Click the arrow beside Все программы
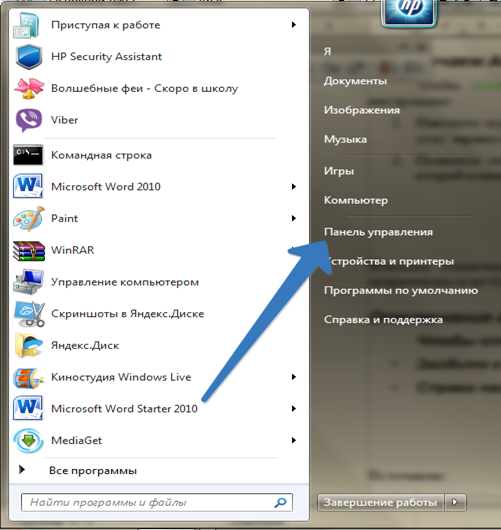This screenshot has height=530, width=501. [22, 469]
